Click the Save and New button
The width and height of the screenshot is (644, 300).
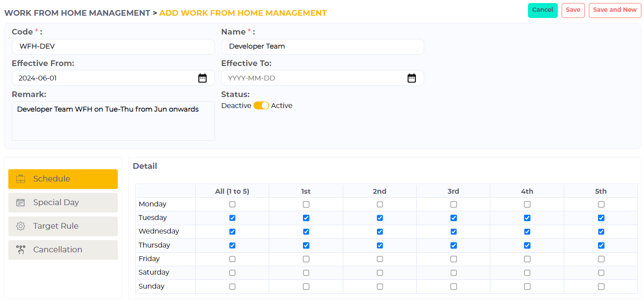(x=615, y=10)
